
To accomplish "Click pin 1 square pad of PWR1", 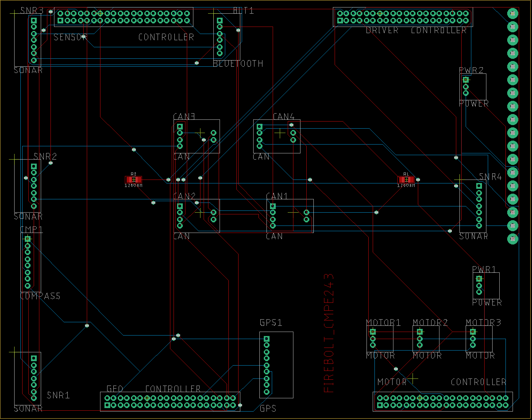I will coord(479,279).
